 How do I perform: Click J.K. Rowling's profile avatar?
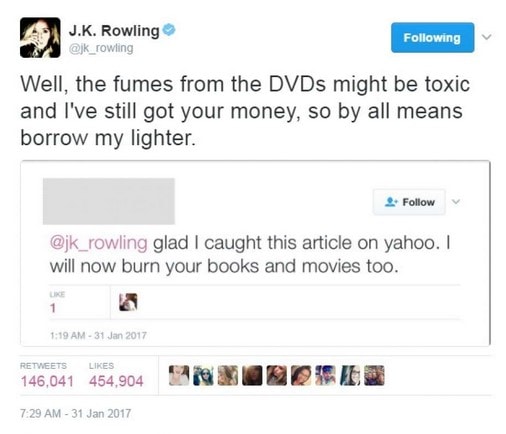[x=40, y=38]
